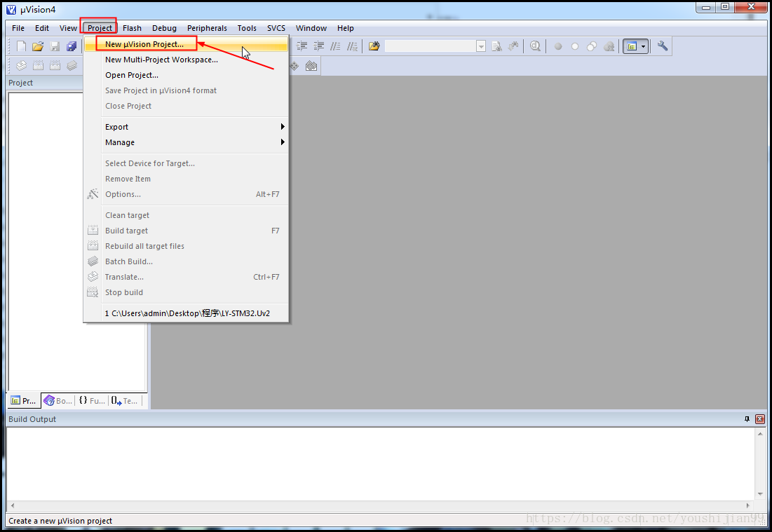Pin the Build Output panel

(x=747, y=419)
